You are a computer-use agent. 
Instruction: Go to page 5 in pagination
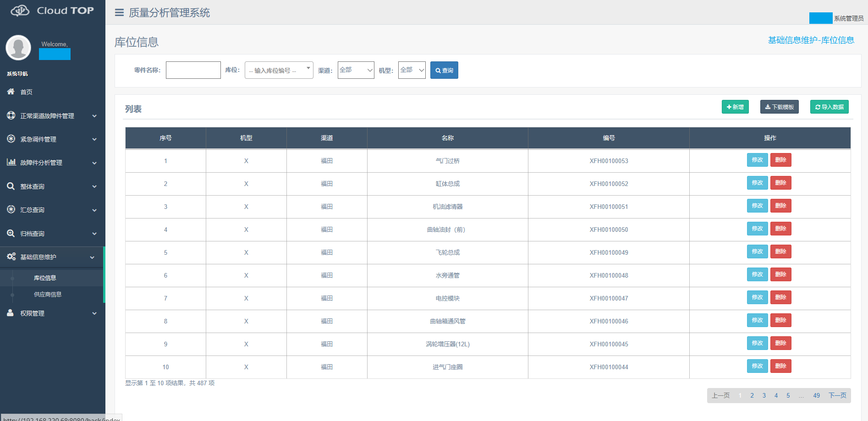tap(788, 395)
